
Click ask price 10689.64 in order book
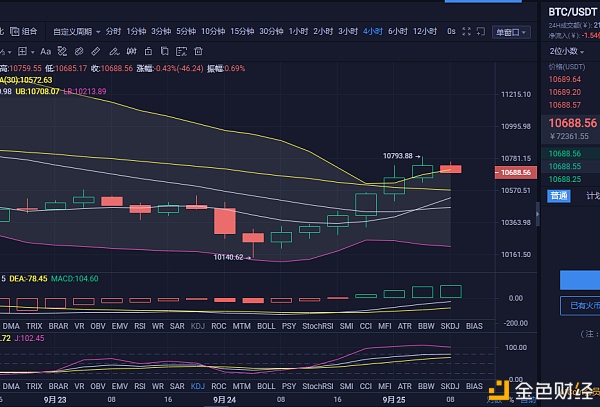pos(564,79)
